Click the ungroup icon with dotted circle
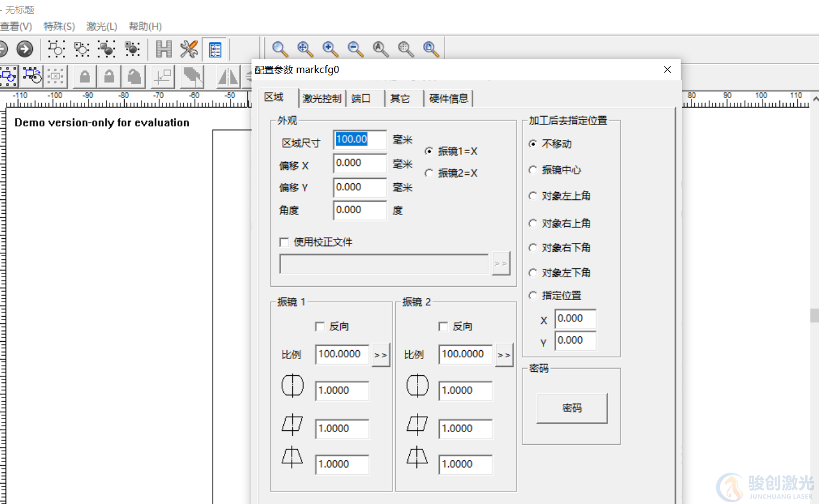 [82, 49]
